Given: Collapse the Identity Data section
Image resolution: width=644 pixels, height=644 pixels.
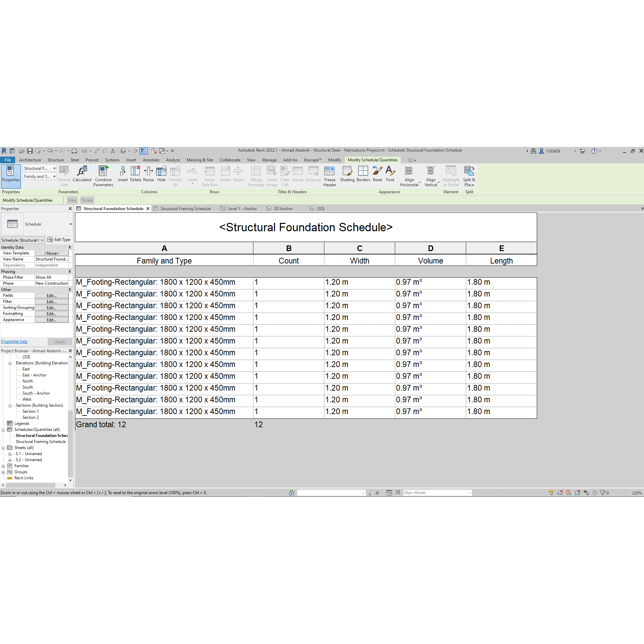Looking at the screenshot, I should [x=70, y=247].
